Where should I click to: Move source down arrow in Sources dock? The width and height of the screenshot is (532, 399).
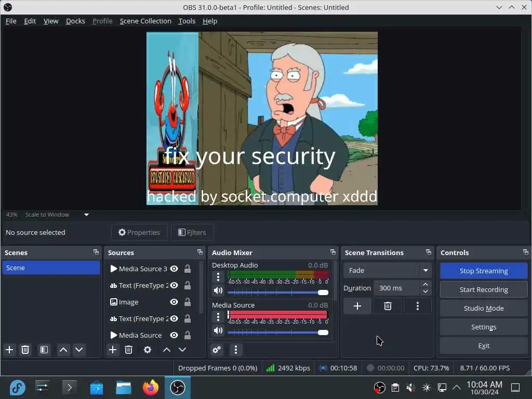[x=182, y=350]
